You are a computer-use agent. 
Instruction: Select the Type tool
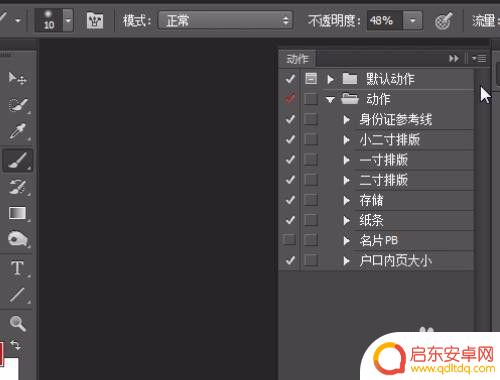click(x=17, y=268)
